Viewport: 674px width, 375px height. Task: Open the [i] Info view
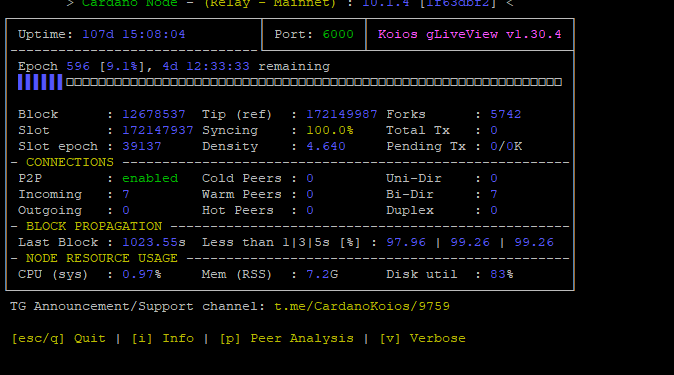tap(162, 338)
